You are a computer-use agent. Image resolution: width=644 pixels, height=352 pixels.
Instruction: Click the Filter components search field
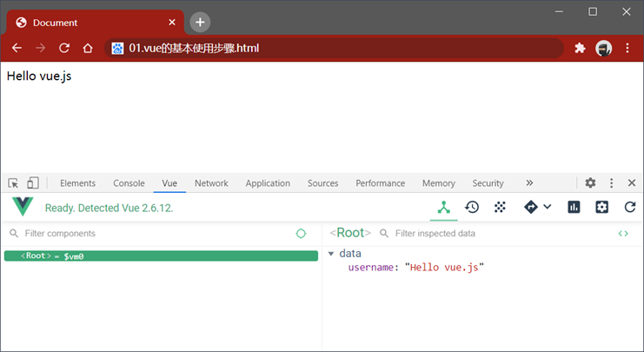(148, 234)
